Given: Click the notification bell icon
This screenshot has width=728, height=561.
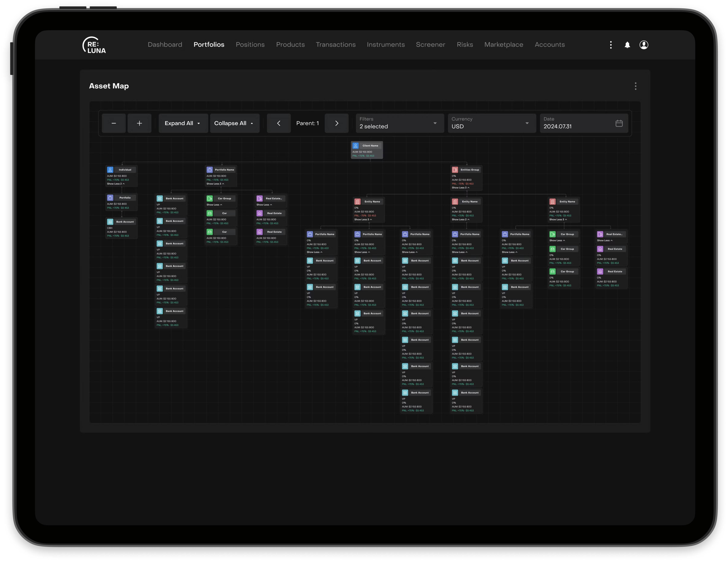Looking at the screenshot, I should pos(627,45).
